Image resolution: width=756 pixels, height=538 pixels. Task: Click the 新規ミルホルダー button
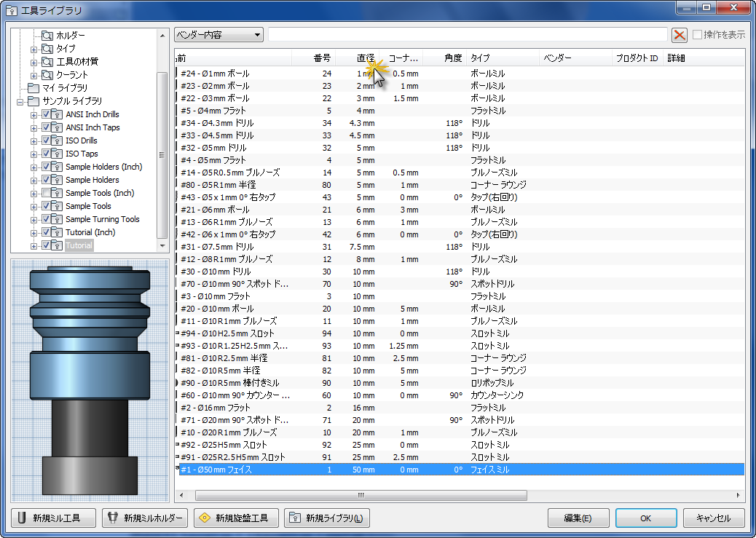(146, 518)
